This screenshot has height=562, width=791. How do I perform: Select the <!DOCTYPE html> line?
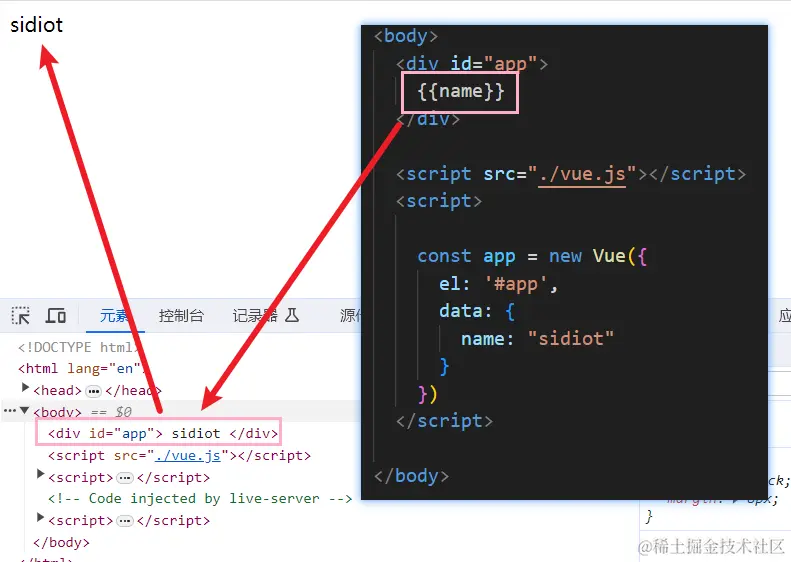point(78,347)
